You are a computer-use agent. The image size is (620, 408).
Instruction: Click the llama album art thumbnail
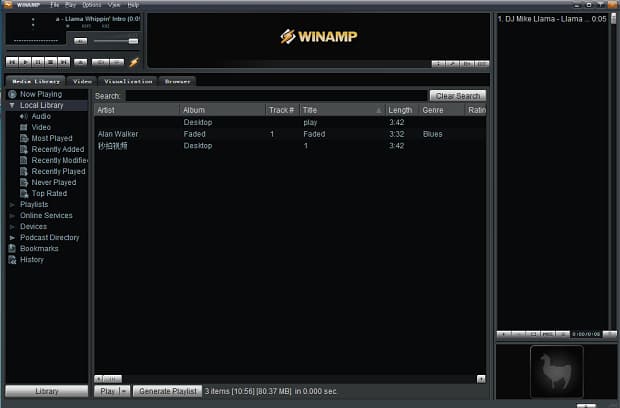(x=557, y=371)
